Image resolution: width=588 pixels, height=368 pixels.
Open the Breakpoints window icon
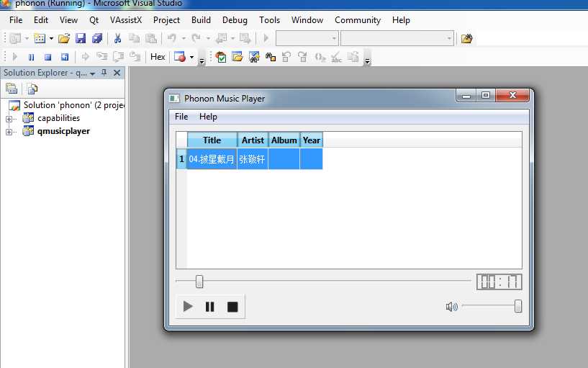click(x=180, y=57)
